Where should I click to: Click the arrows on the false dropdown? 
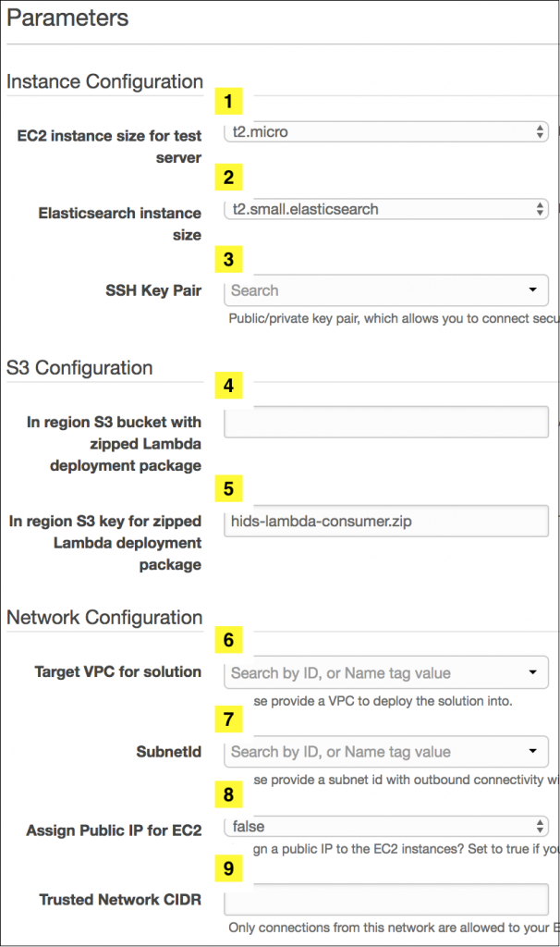click(x=542, y=826)
